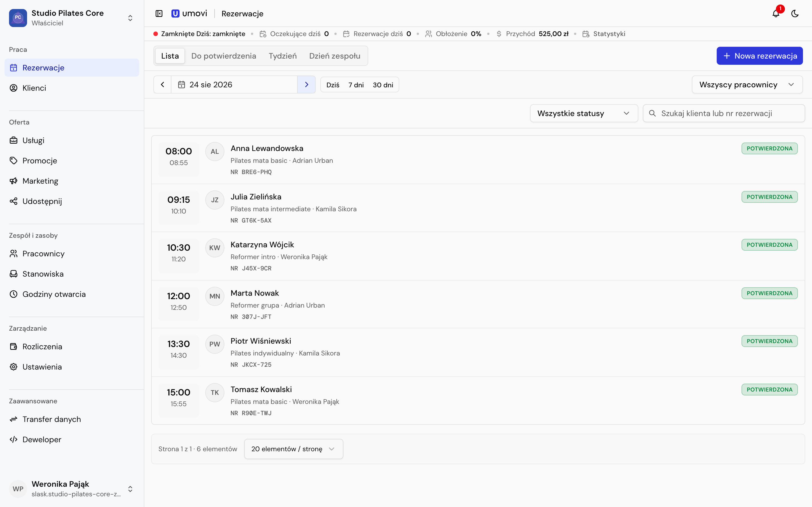Expand Studio Pilates Core switcher
Image resolution: width=812 pixels, height=507 pixels.
(x=72, y=18)
